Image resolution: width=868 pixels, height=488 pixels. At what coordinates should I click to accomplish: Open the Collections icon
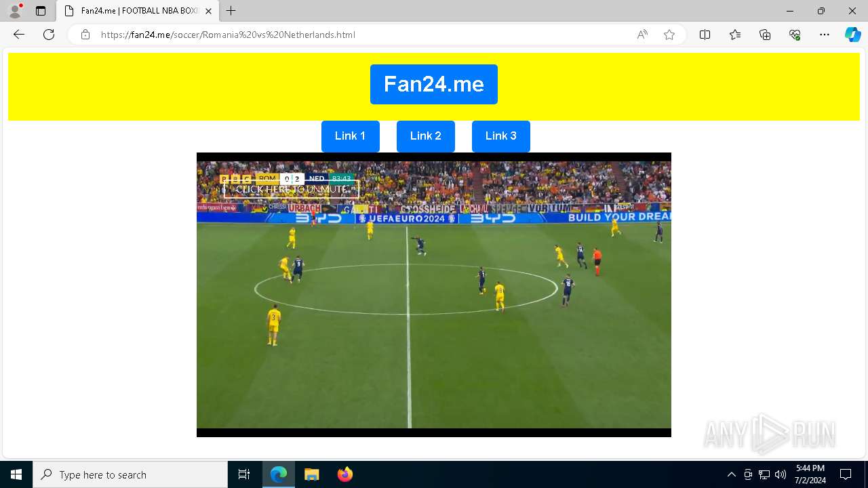[x=765, y=35]
